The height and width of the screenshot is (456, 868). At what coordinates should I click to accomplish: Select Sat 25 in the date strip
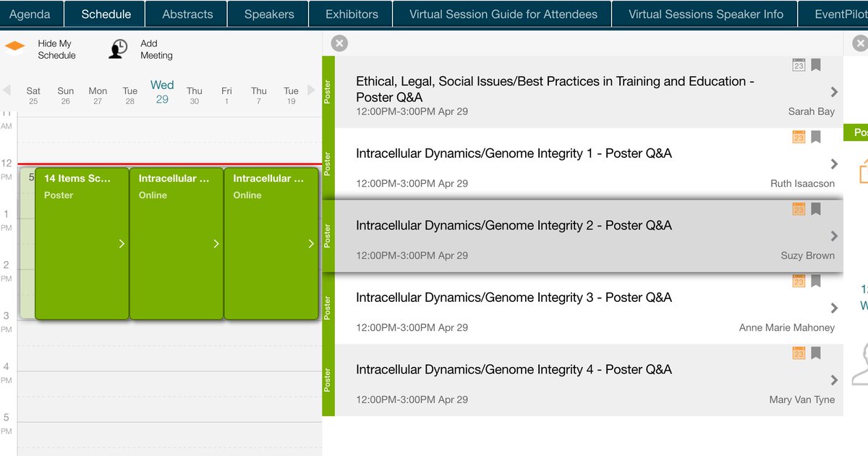pyautogui.click(x=33, y=96)
